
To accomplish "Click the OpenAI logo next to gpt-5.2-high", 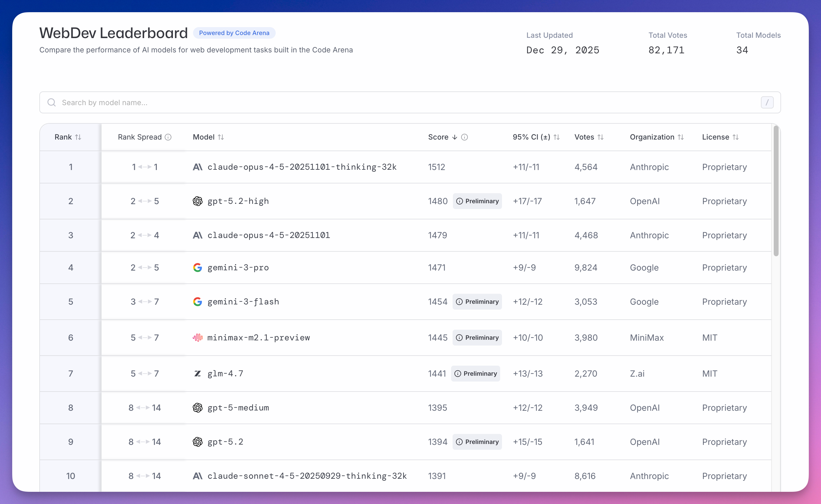I will pos(198,201).
